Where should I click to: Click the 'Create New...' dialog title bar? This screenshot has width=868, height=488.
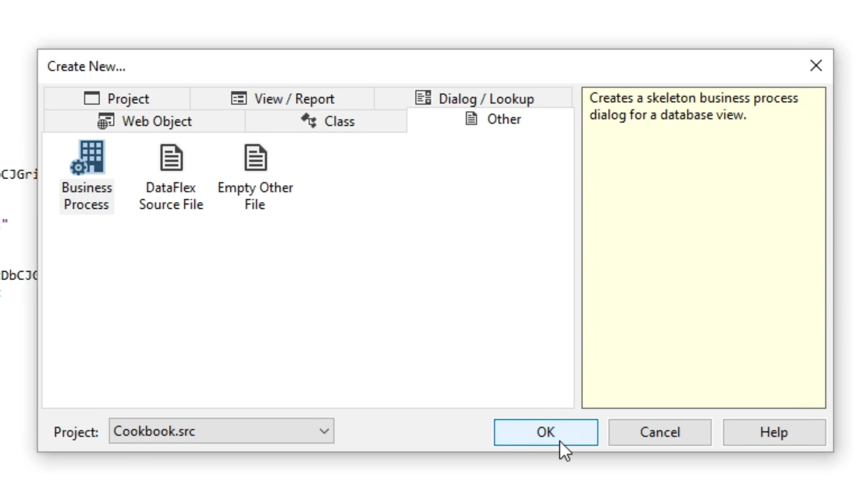tap(407, 66)
